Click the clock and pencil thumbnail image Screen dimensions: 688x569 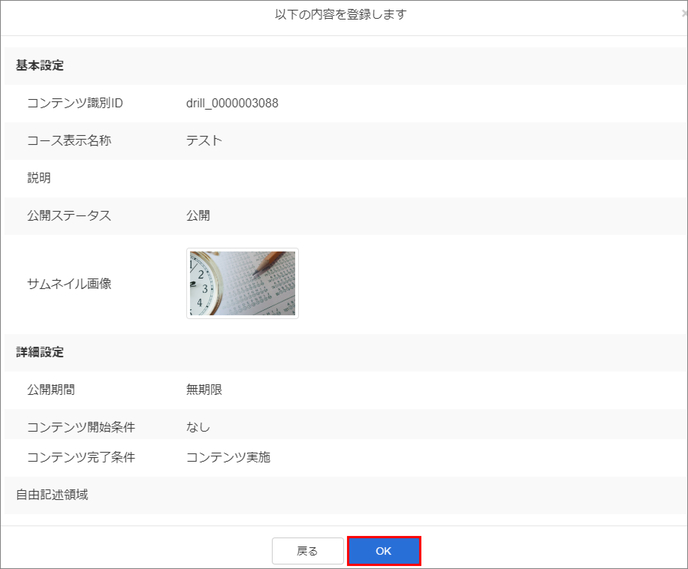click(242, 283)
